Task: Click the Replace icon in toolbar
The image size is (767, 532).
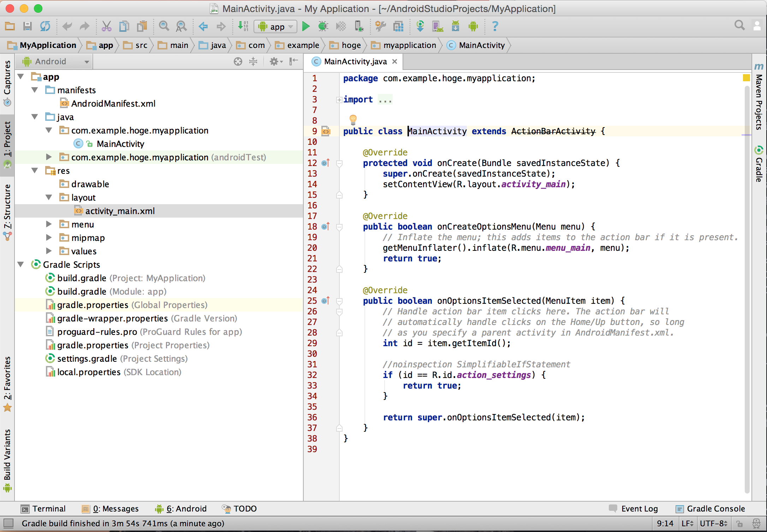Action: pyautogui.click(x=181, y=26)
